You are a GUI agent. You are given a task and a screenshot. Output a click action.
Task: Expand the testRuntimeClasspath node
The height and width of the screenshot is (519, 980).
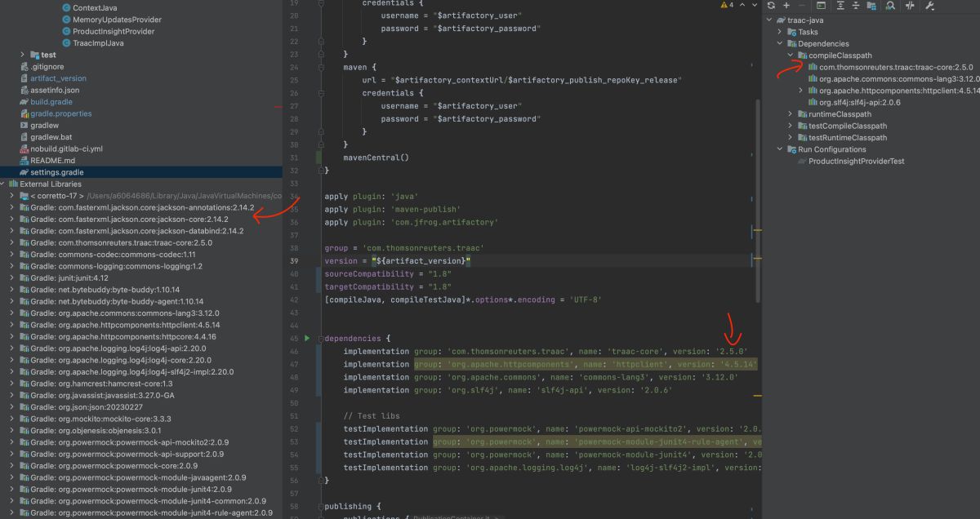tap(791, 138)
